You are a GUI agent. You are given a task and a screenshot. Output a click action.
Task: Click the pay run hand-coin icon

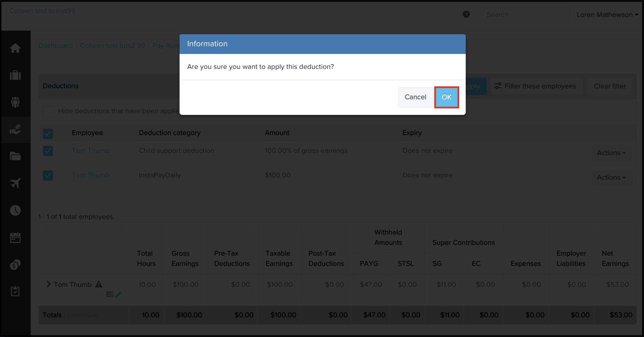[15, 129]
